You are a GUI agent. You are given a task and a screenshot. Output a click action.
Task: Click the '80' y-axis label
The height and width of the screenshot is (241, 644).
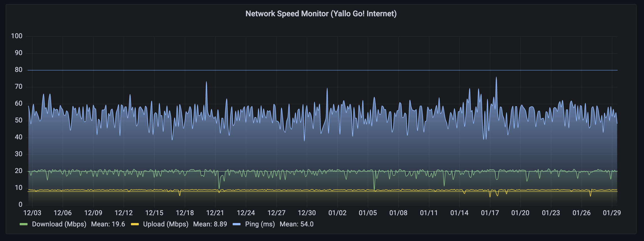point(19,70)
